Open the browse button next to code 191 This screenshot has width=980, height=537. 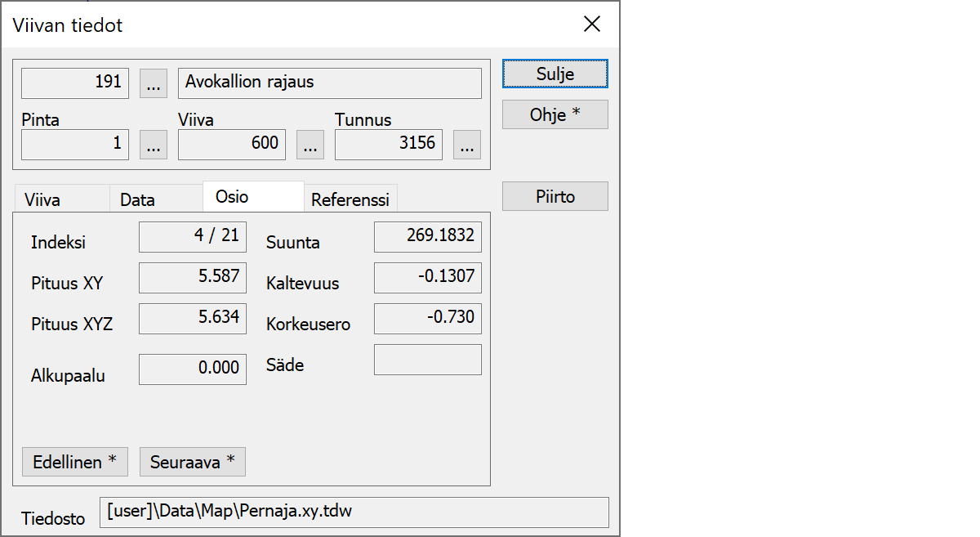tap(154, 83)
